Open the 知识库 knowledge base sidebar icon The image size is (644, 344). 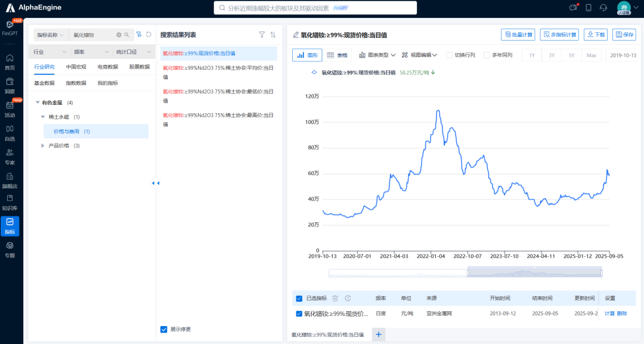click(10, 202)
